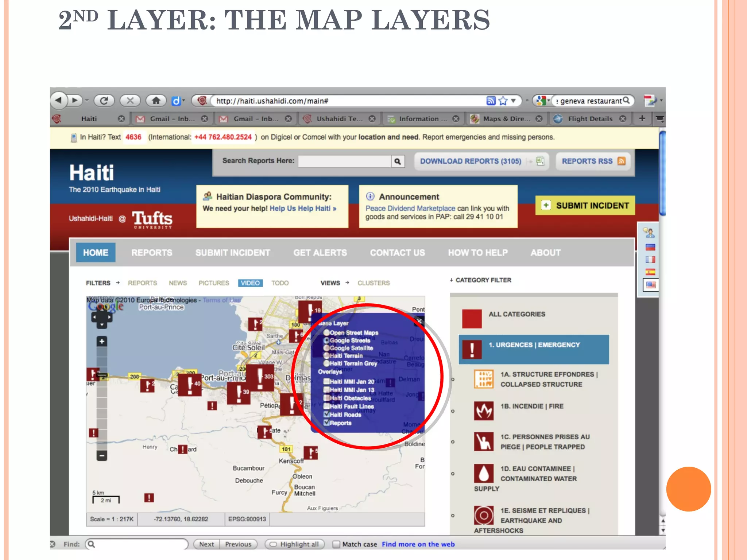Click the Contaminated Water Supply category icon
The image size is (747, 560).
click(x=484, y=474)
